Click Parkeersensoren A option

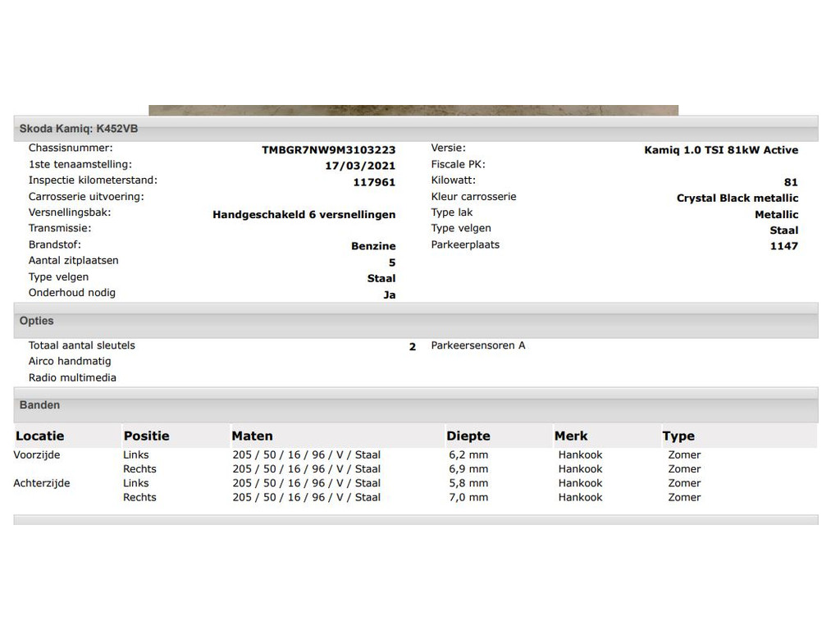coord(478,345)
